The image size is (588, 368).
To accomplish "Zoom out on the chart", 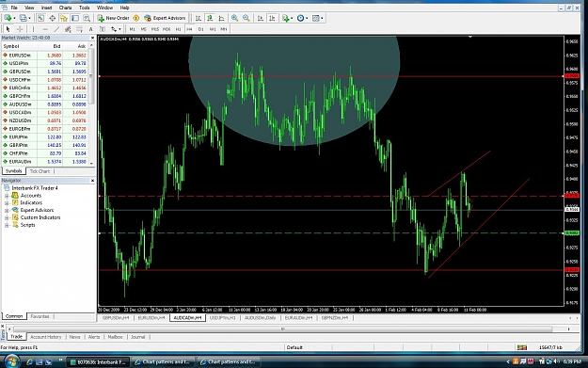I will click(x=246, y=18).
